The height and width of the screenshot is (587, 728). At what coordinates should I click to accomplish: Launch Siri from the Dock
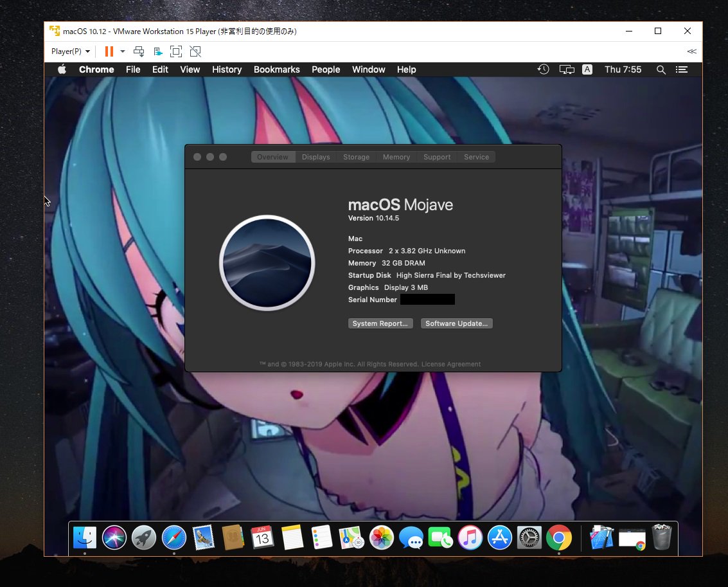114,537
